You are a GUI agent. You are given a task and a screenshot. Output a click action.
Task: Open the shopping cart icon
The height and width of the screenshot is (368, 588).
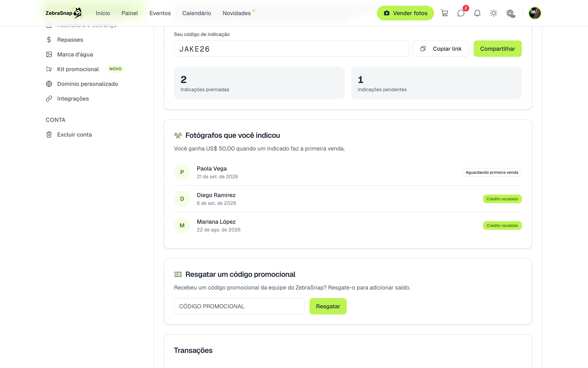pyautogui.click(x=444, y=13)
